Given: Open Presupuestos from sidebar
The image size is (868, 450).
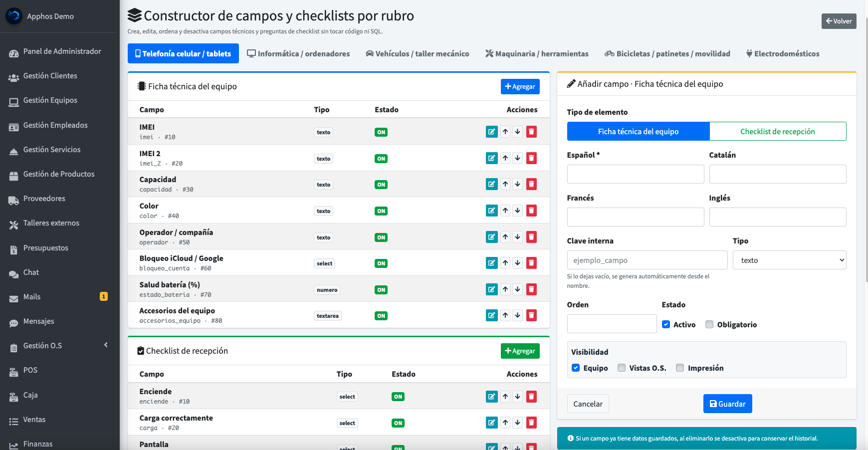Looking at the screenshot, I should 60,248.
